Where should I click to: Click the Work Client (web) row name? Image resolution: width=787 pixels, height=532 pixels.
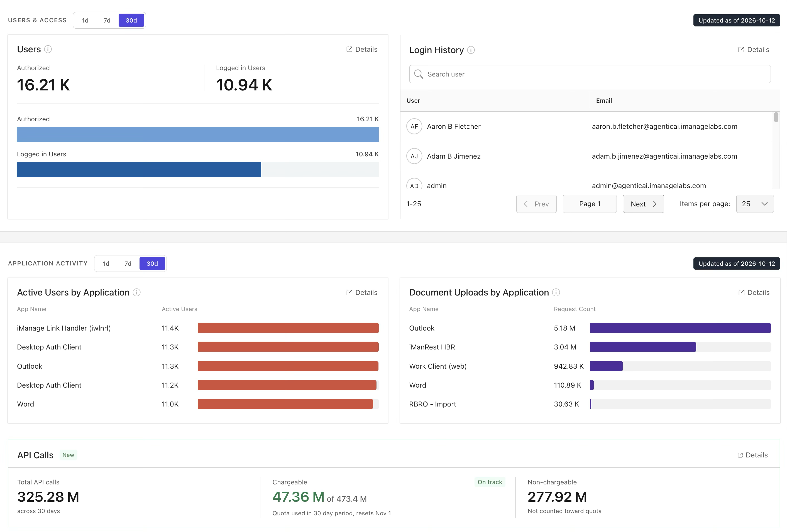438,366
